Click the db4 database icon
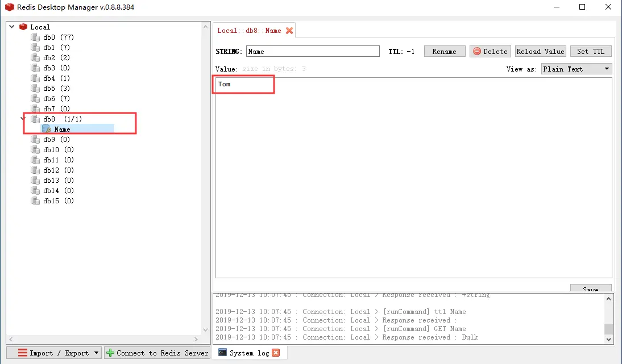622x364 pixels. pos(35,78)
